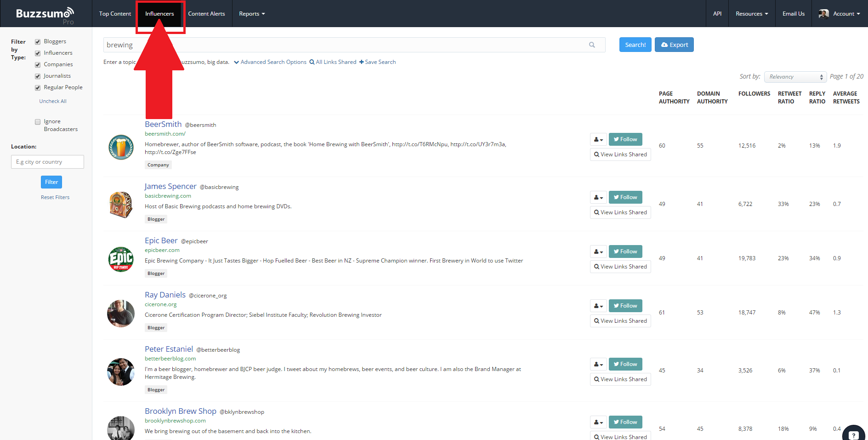
Task: Expand Advanced Search Options
Action: click(x=270, y=62)
